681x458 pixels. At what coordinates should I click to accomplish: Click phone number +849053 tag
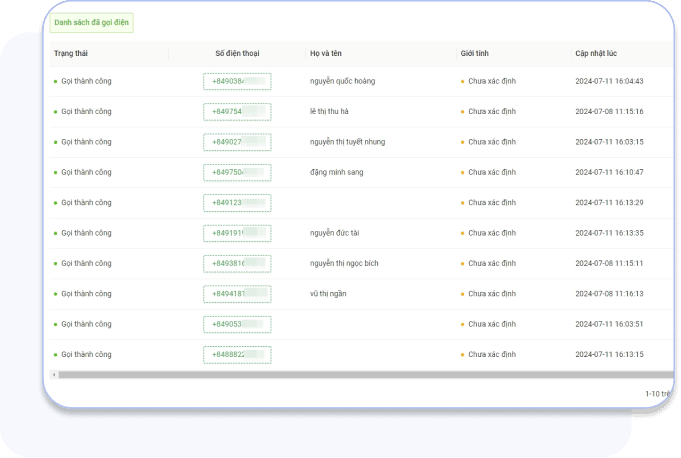tap(237, 325)
